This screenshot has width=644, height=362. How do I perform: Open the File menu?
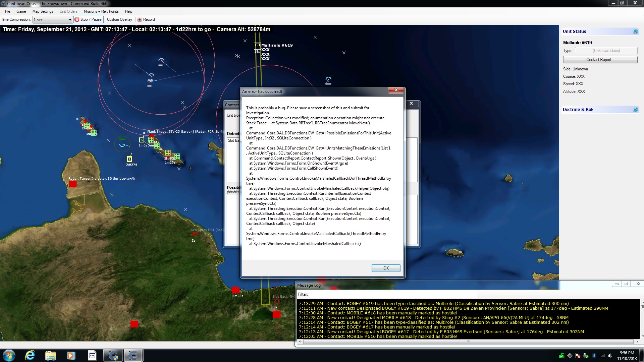7,11
